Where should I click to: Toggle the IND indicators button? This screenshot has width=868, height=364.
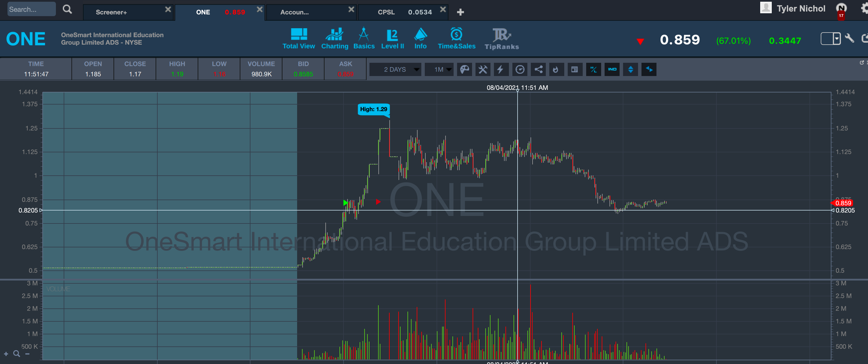612,69
